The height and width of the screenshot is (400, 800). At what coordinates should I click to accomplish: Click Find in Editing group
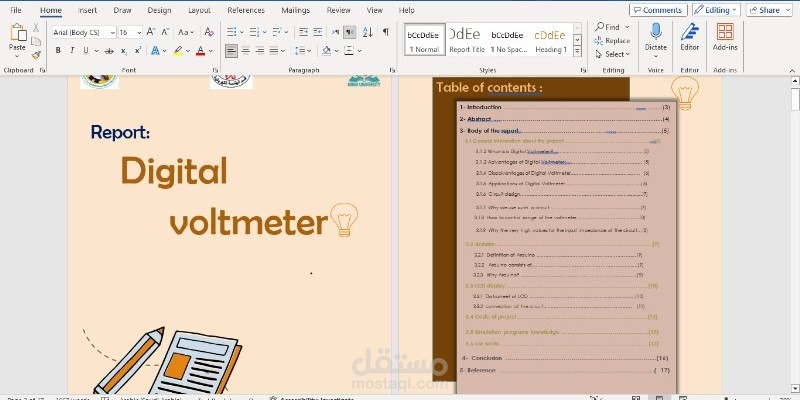[612, 27]
